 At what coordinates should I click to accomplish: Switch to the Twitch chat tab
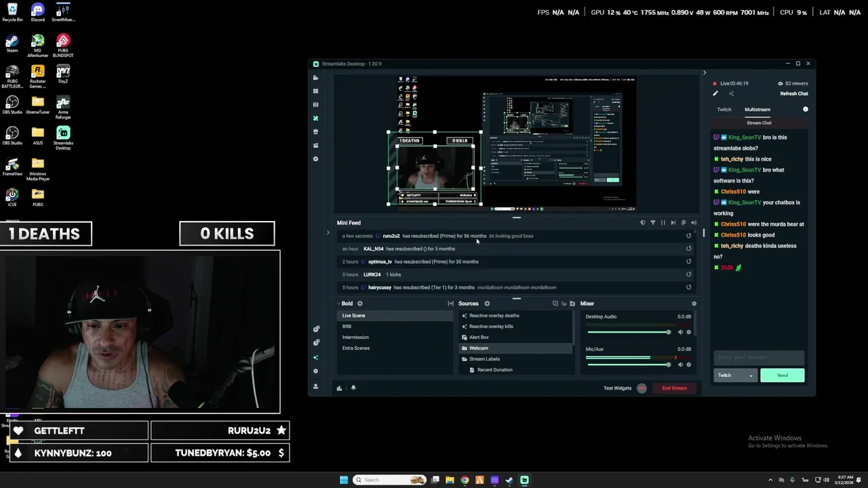click(x=724, y=109)
